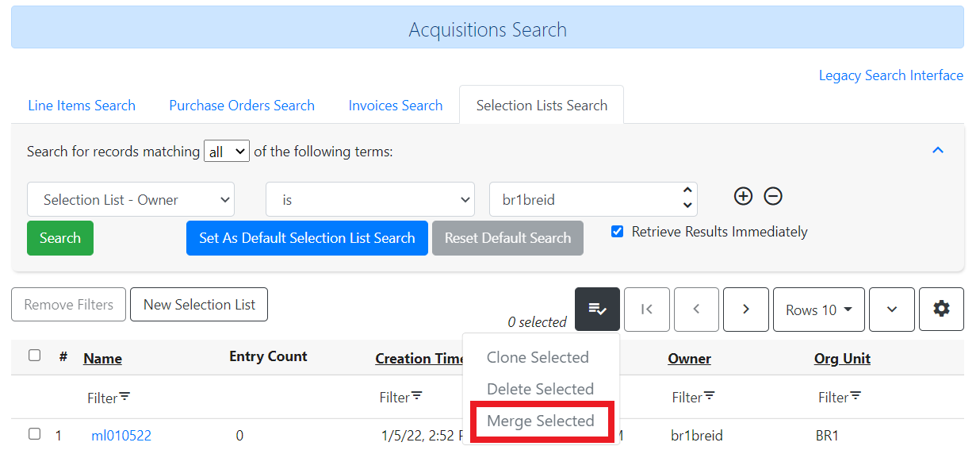Open Rows 10 page size dropdown
This screenshot has height=450, width=980.
(x=819, y=310)
